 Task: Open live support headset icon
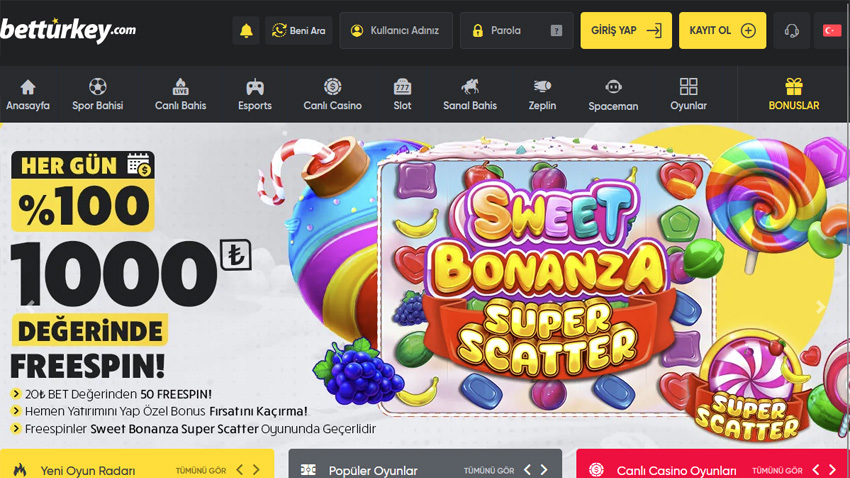[x=791, y=31]
